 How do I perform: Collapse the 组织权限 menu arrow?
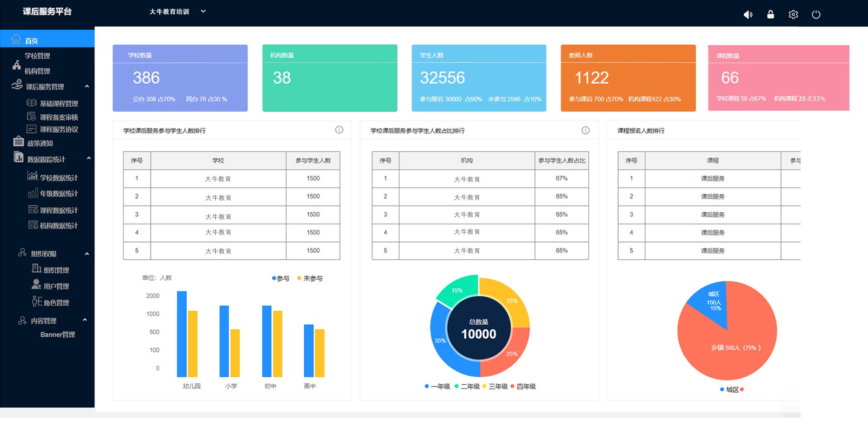(x=87, y=254)
